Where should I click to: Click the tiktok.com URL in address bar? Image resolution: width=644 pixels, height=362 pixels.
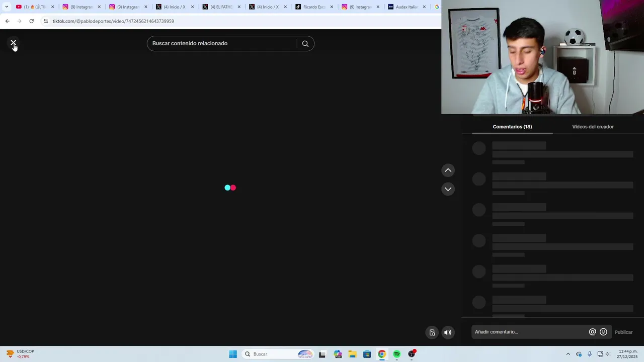[113, 21]
